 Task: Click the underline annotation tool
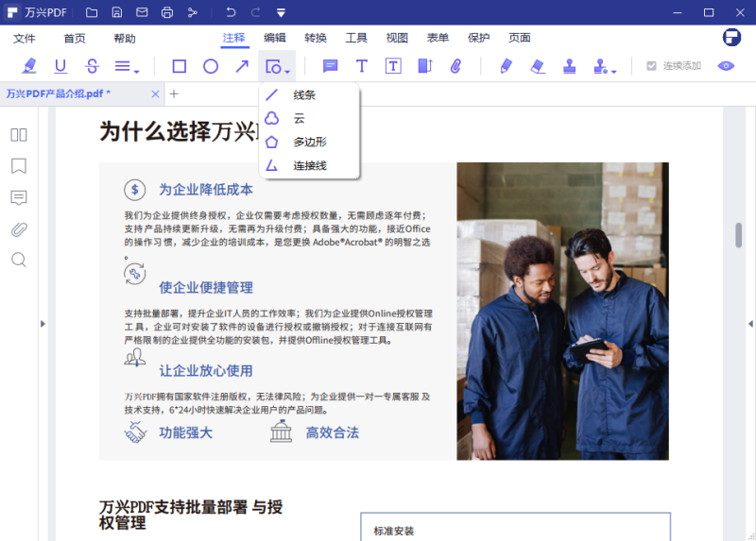pos(60,66)
